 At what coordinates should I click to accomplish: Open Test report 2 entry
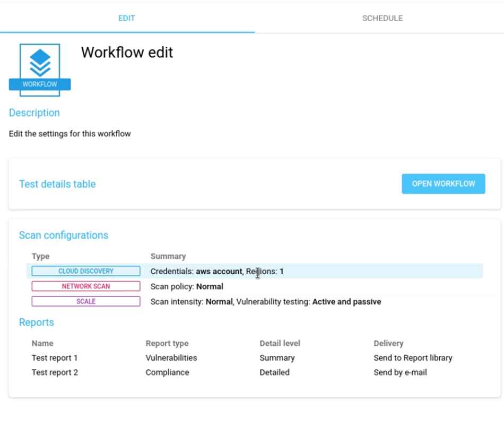pyautogui.click(x=55, y=372)
